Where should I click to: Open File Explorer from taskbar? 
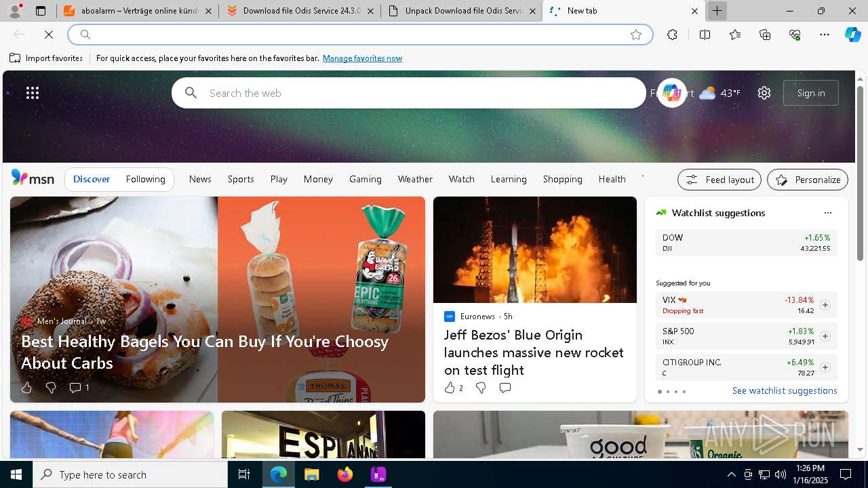pyautogui.click(x=311, y=474)
